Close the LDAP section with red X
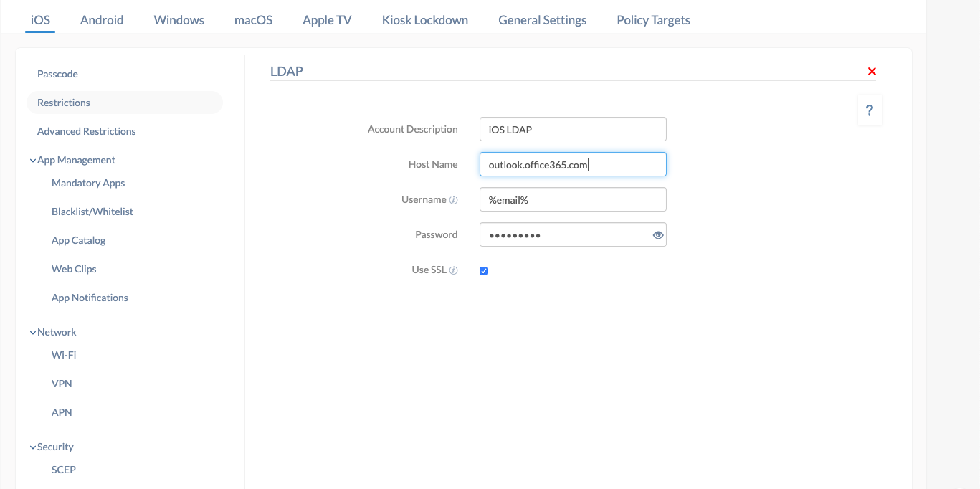 (x=872, y=72)
